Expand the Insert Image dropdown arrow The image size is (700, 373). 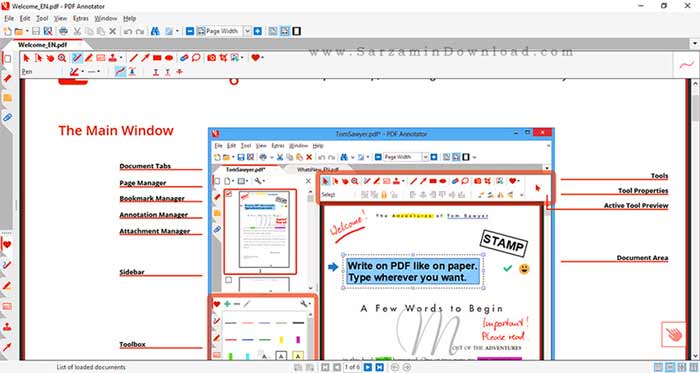pos(242,58)
